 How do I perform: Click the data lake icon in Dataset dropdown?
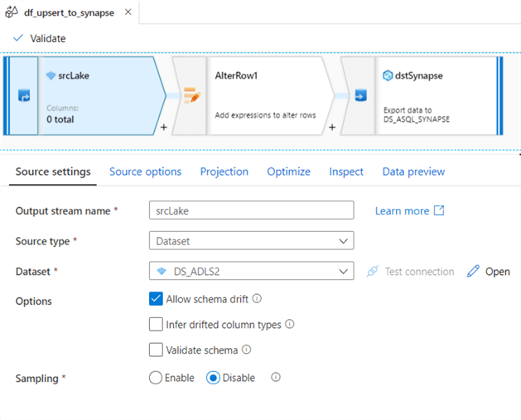162,271
